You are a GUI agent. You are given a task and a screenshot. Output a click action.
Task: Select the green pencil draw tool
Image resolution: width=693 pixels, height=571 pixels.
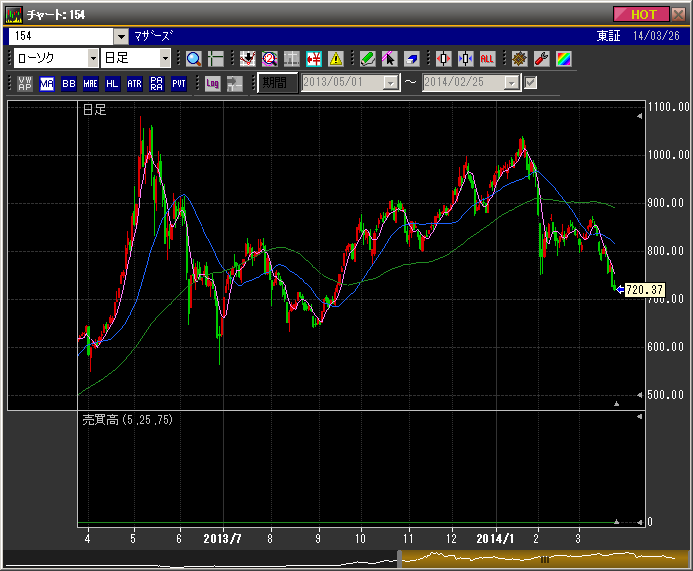pyautogui.click(x=368, y=59)
